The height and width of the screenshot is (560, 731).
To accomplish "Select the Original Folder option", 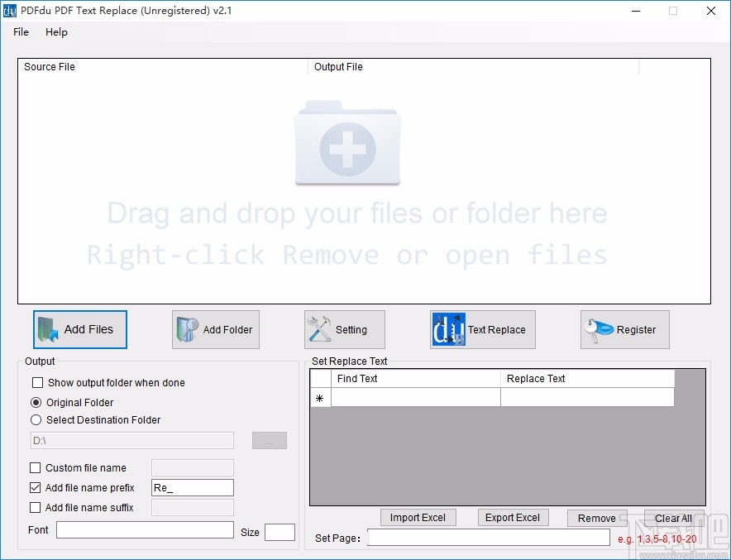I will point(35,402).
